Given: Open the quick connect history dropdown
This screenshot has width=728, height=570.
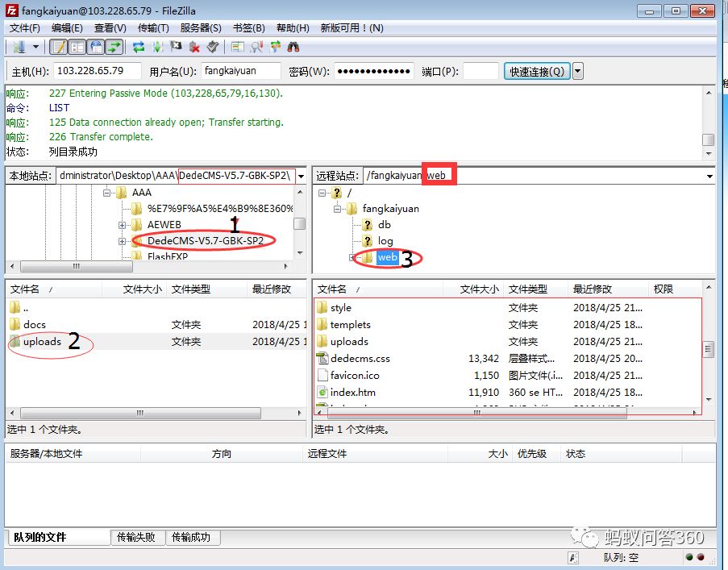Looking at the screenshot, I should coord(577,72).
